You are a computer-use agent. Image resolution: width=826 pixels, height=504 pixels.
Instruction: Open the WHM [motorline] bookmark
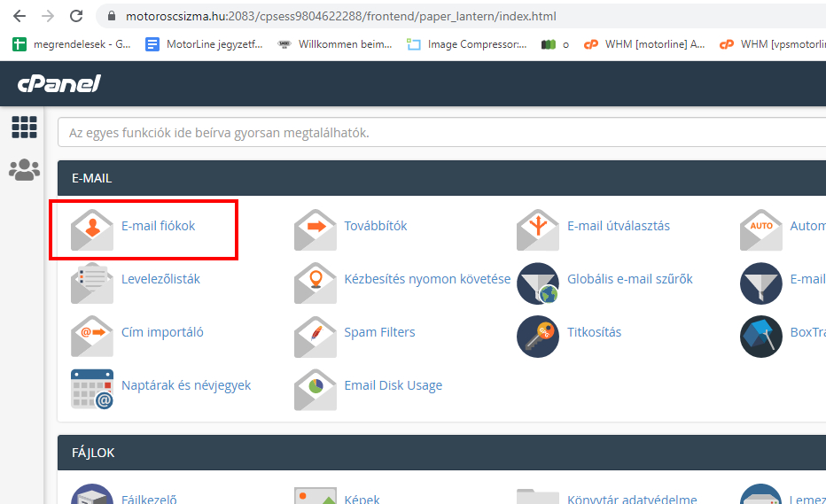645,43
